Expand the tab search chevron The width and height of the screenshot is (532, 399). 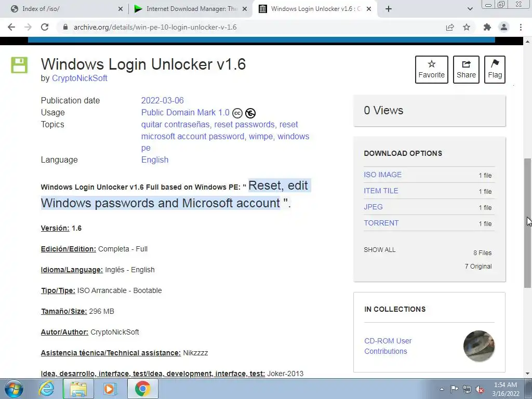pyautogui.click(x=470, y=9)
